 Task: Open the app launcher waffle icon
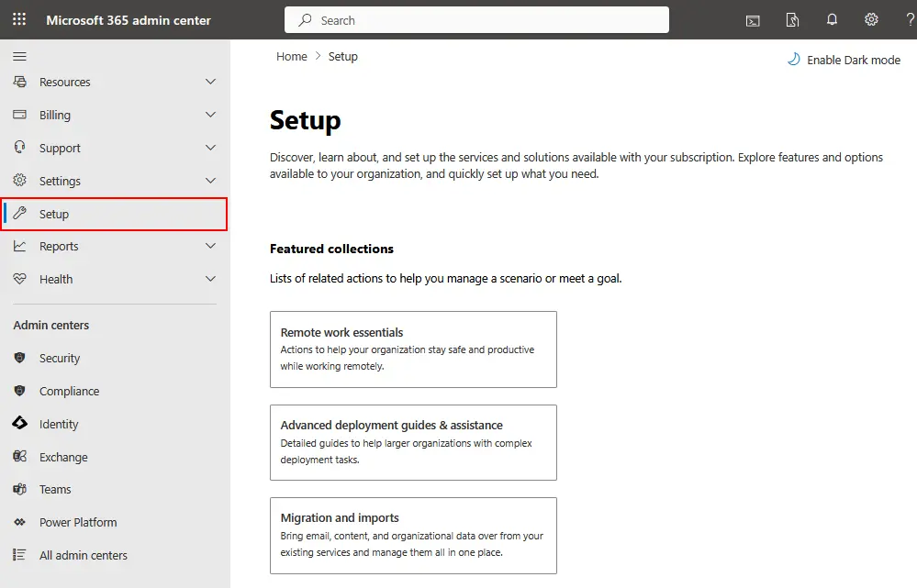[x=19, y=19]
